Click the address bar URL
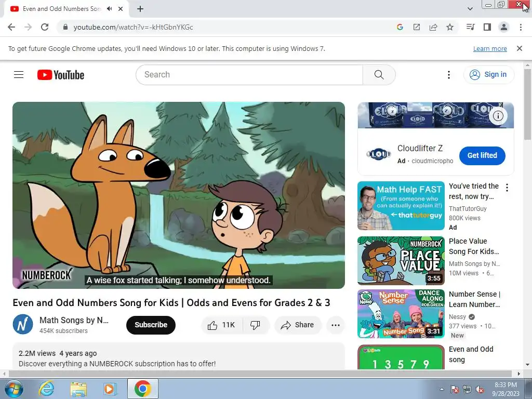Screen dimensions: 532x399 pos(133,27)
